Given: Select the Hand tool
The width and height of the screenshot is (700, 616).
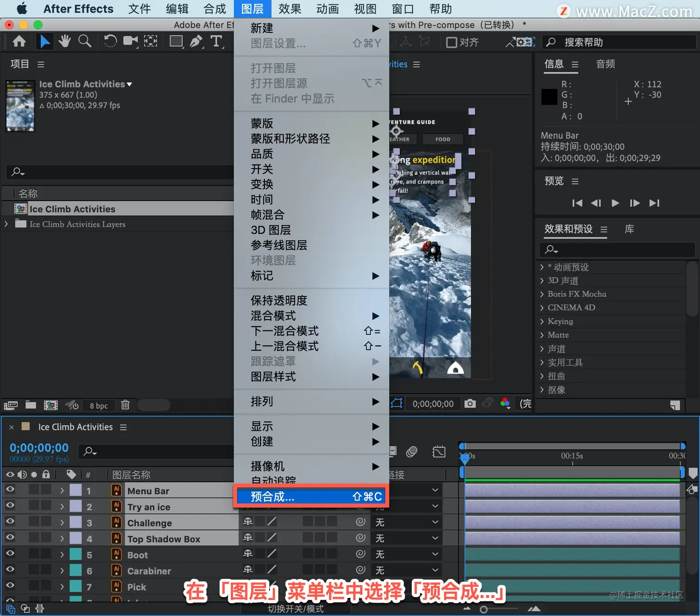Looking at the screenshot, I should pyautogui.click(x=64, y=42).
